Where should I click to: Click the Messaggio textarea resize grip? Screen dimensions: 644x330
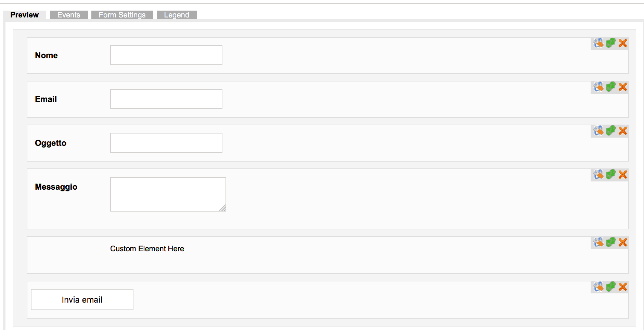[x=223, y=208]
